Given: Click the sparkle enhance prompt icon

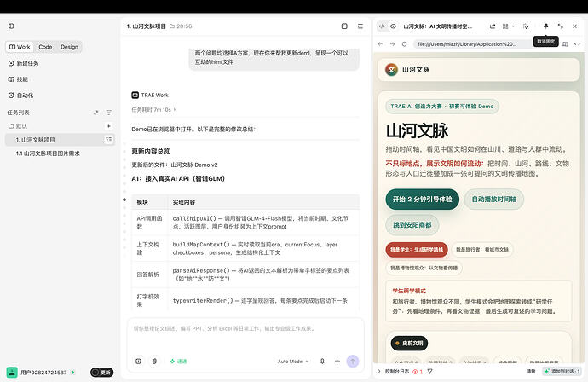Looking at the screenshot, I should point(337,361).
